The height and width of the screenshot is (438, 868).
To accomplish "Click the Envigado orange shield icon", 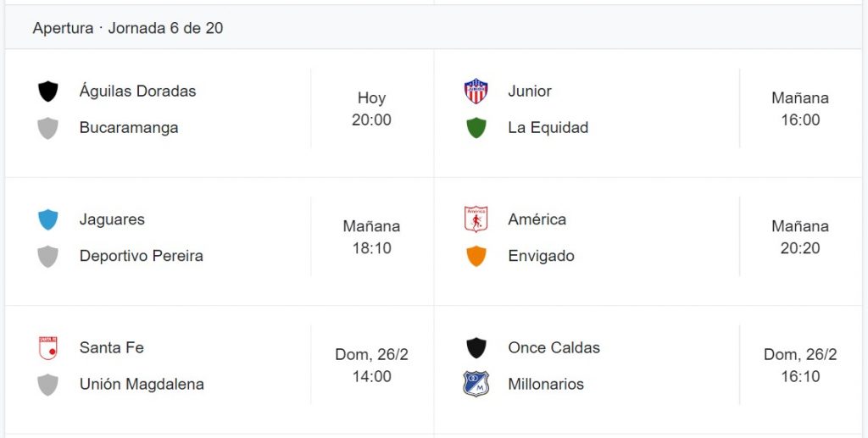I will point(476,256).
